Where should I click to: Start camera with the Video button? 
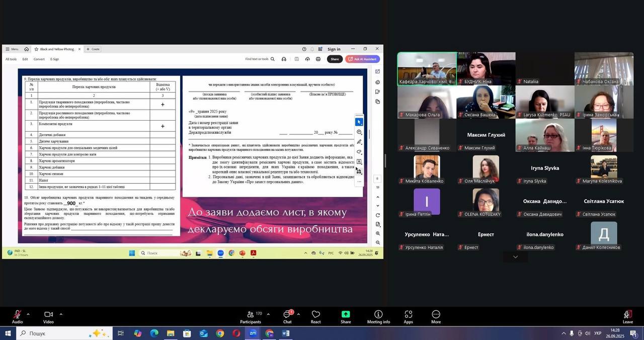pos(48,316)
